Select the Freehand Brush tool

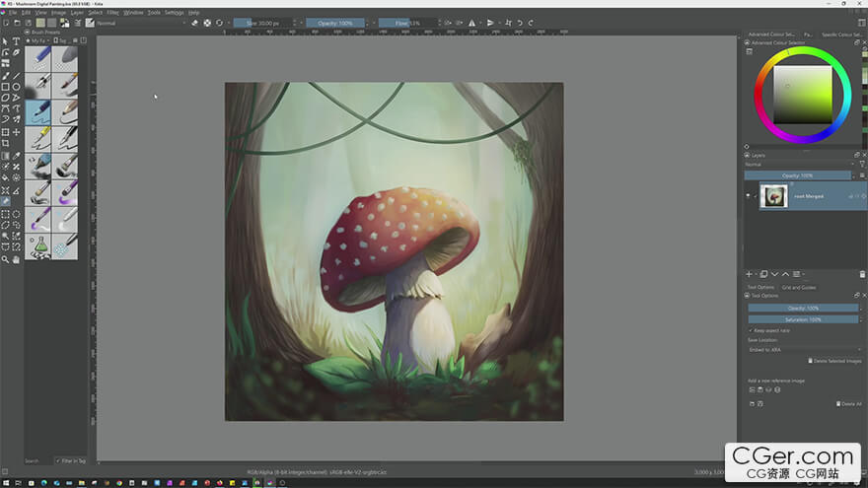[6, 76]
